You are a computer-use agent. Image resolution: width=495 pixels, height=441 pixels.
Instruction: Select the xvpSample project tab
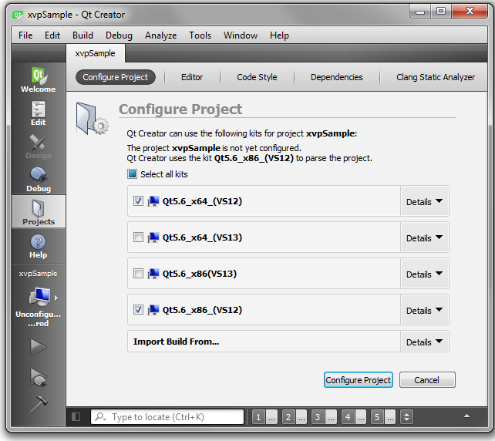pos(95,53)
